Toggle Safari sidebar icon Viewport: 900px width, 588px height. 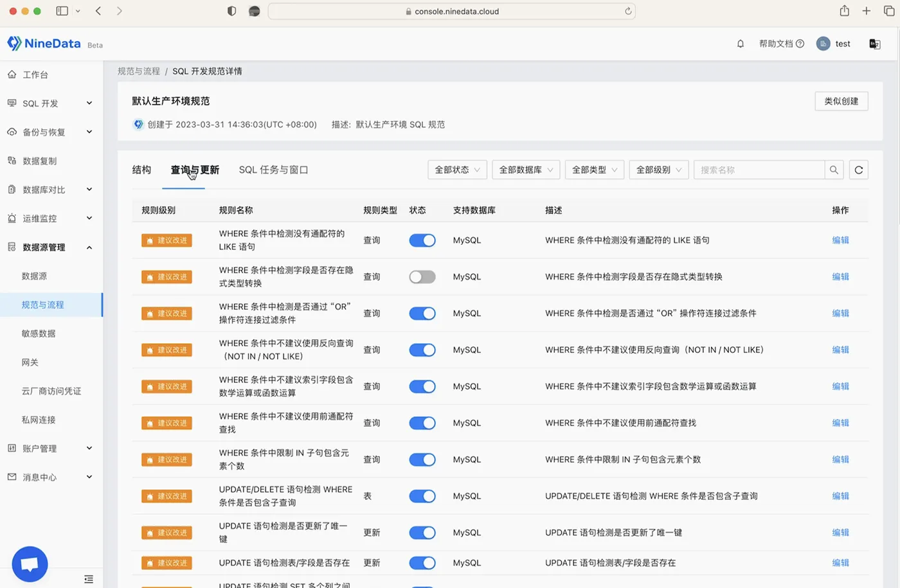pyautogui.click(x=62, y=11)
